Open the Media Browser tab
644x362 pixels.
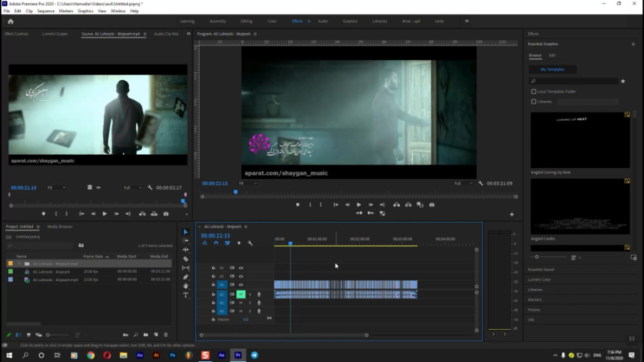pos(60,227)
